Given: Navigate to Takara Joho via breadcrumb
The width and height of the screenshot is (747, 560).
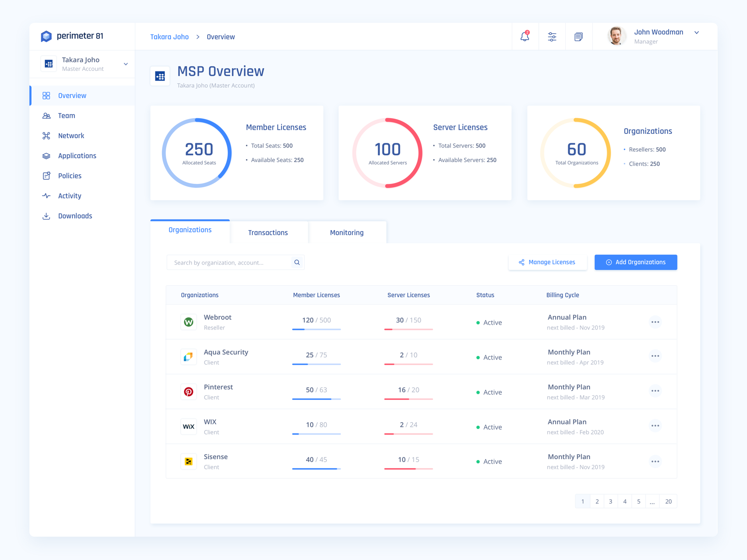Looking at the screenshot, I should (x=169, y=36).
